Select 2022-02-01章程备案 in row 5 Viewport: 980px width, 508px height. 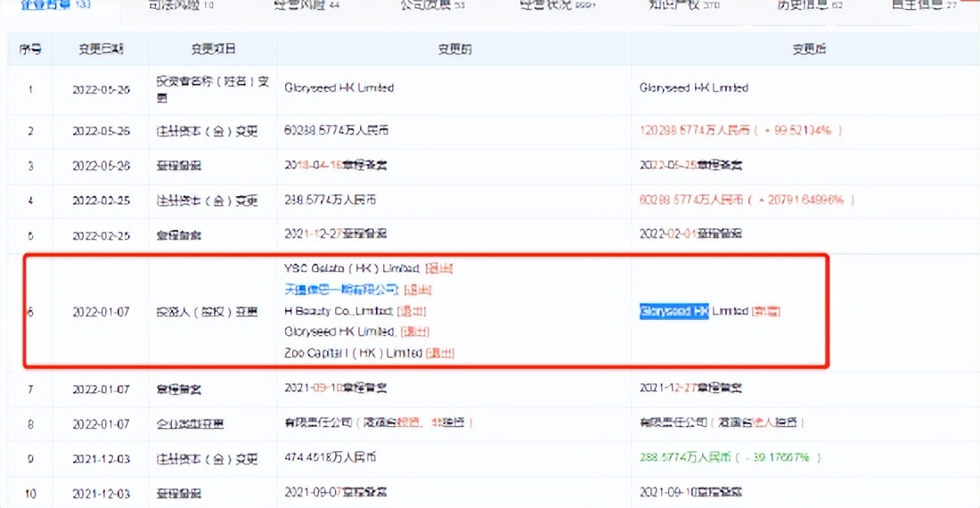point(690,234)
